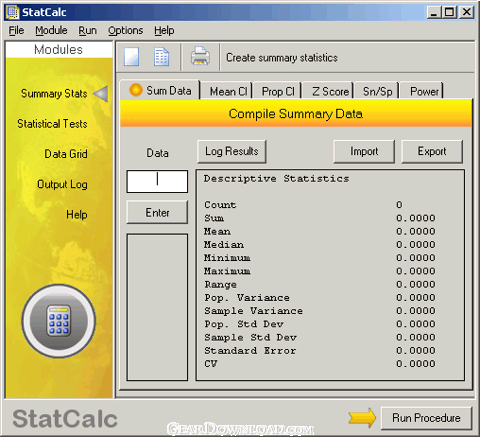Click the Median row in results
The image size is (480, 437).
[320, 245]
